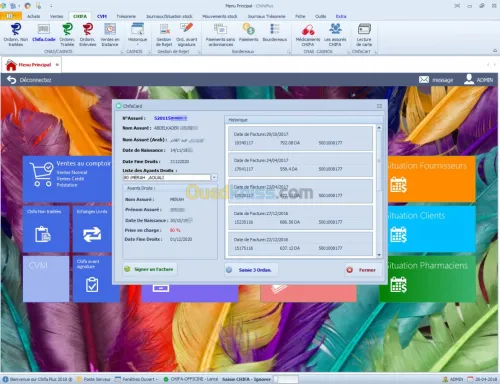Open the Chifa Non traitées tile
500x384 pixels.
[x=46, y=229]
